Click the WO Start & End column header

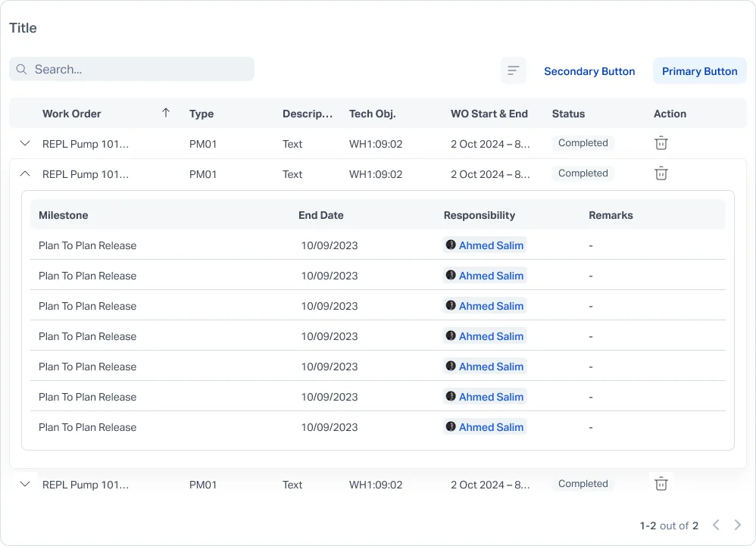[489, 114]
